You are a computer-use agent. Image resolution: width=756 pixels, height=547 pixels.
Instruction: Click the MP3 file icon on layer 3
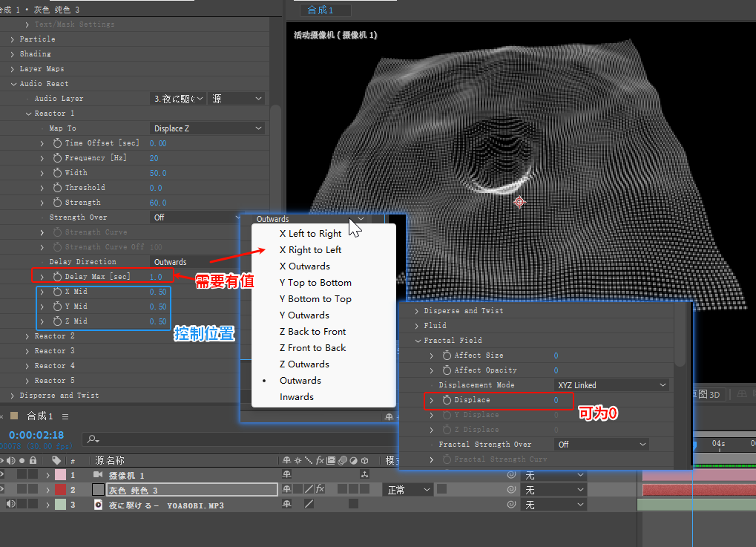point(98,505)
